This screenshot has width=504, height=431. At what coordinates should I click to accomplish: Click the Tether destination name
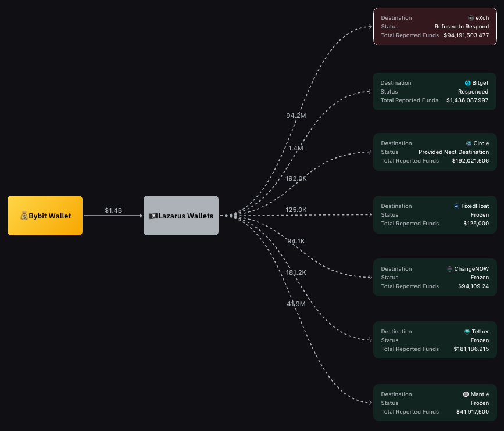click(x=480, y=332)
